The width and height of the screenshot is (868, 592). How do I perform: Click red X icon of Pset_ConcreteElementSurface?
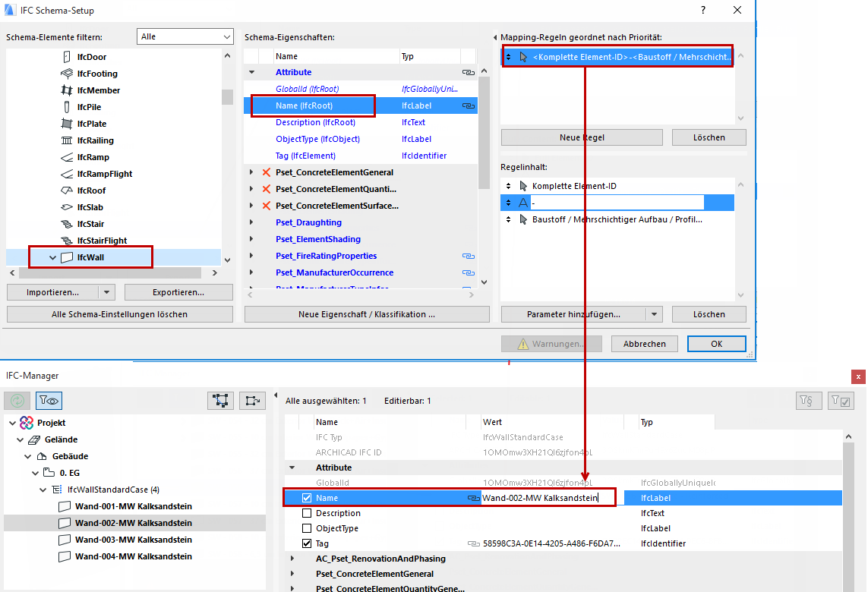tap(267, 206)
